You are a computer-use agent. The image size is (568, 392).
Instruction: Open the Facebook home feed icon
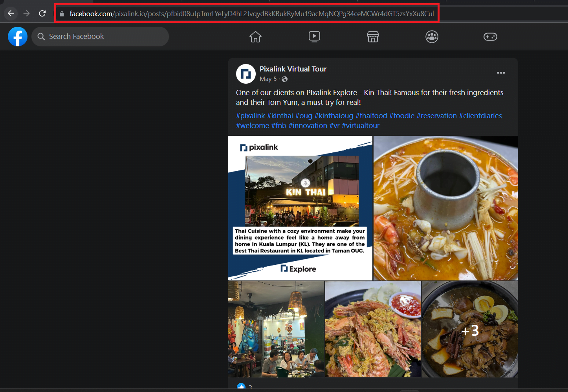click(x=255, y=37)
